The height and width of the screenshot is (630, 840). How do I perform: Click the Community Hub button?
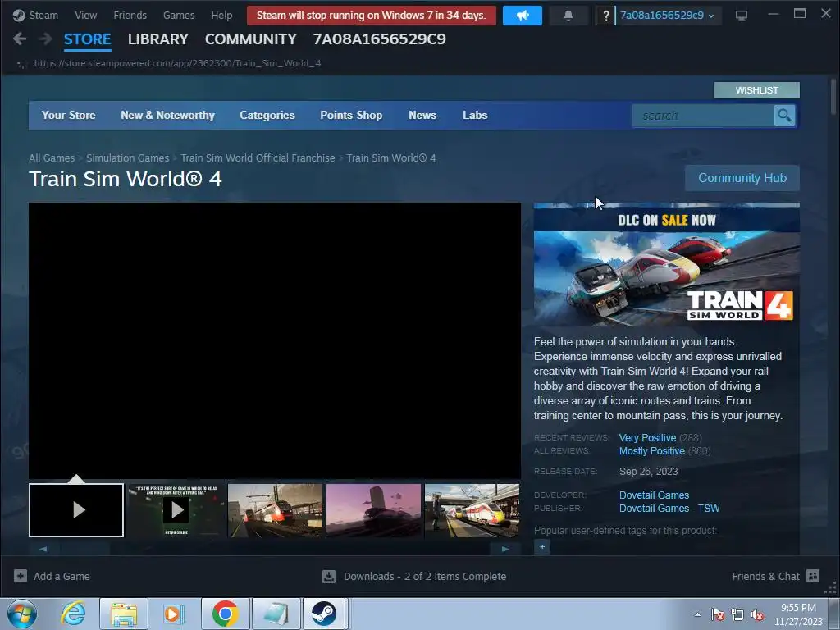(x=742, y=178)
